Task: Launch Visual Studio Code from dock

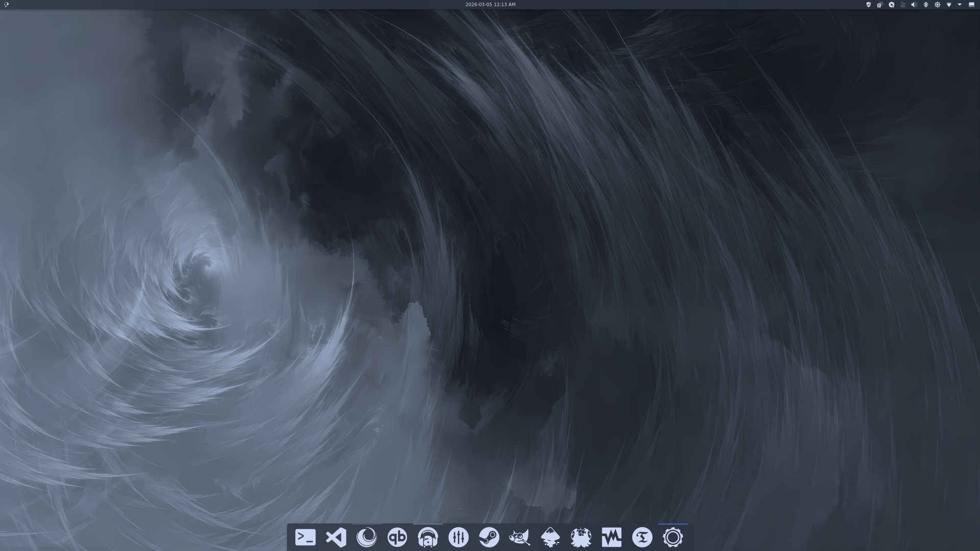Action: pyautogui.click(x=336, y=537)
